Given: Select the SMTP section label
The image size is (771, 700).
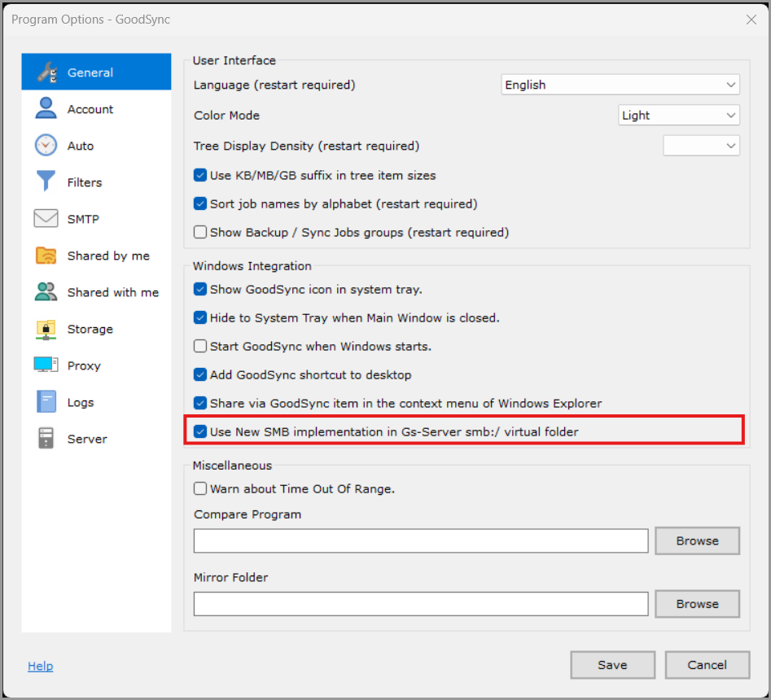Looking at the screenshot, I should 83,219.
